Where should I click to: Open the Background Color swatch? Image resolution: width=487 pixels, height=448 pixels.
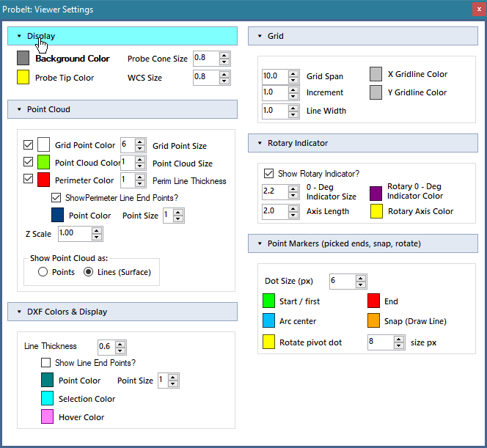pos(23,59)
